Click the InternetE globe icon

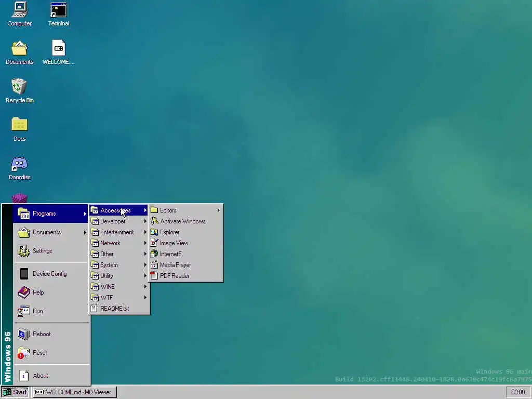click(x=154, y=254)
